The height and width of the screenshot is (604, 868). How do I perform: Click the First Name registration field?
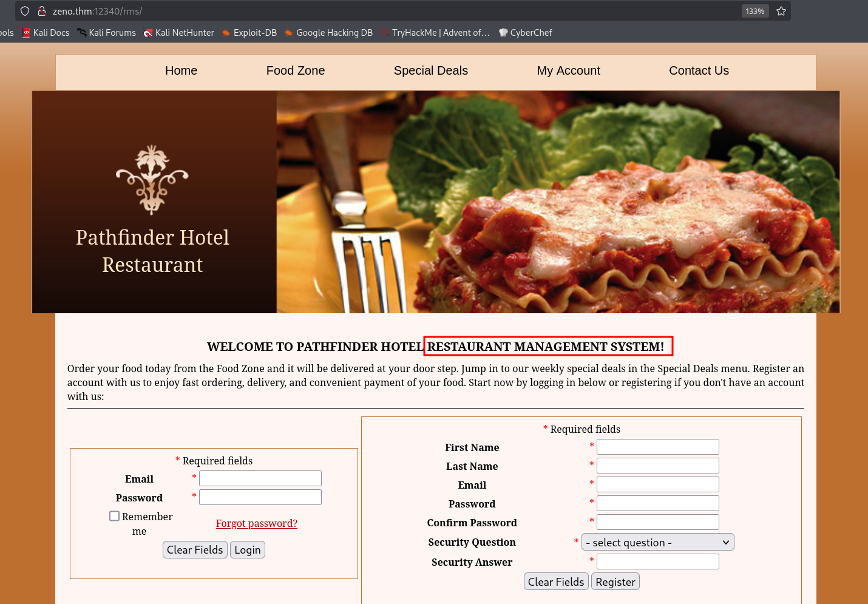pos(657,447)
